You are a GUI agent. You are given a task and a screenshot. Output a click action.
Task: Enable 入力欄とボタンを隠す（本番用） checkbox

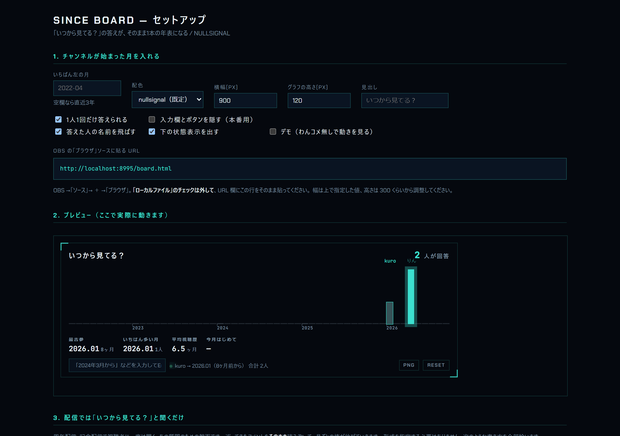pos(152,119)
